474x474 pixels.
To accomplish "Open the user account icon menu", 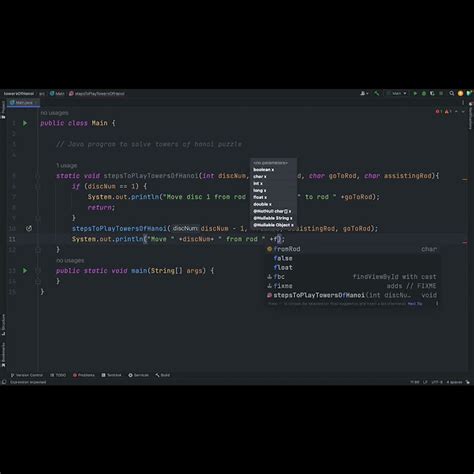I will click(x=364, y=93).
